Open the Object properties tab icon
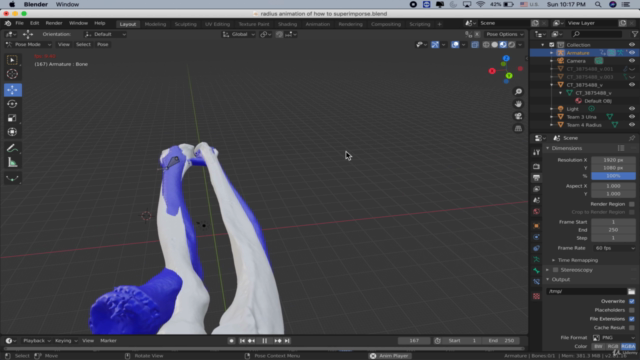 (536, 226)
